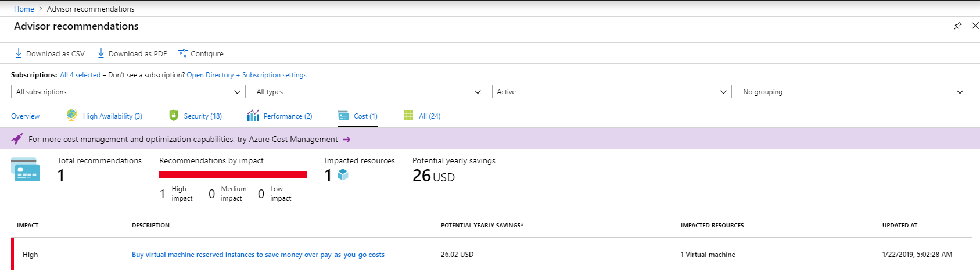Click the Download as CSV arrow icon
The height and width of the screenshot is (279, 980).
click(x=19, y=53)
